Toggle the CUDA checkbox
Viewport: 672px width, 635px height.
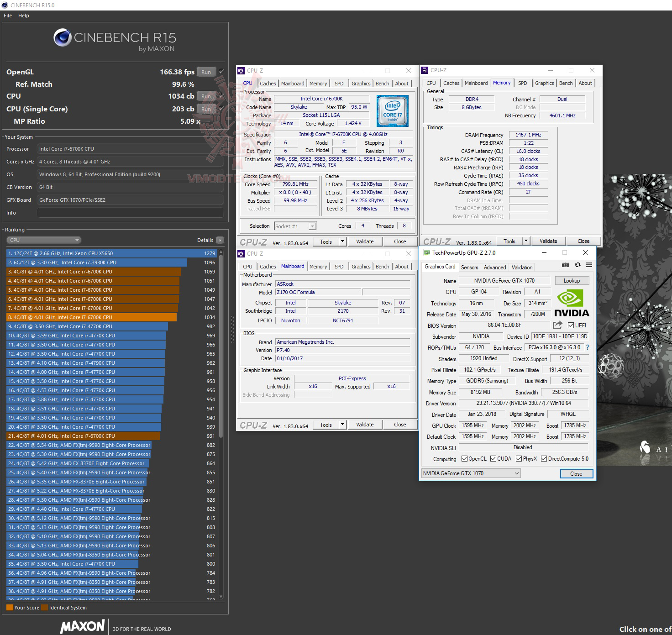tap(493, 459)
